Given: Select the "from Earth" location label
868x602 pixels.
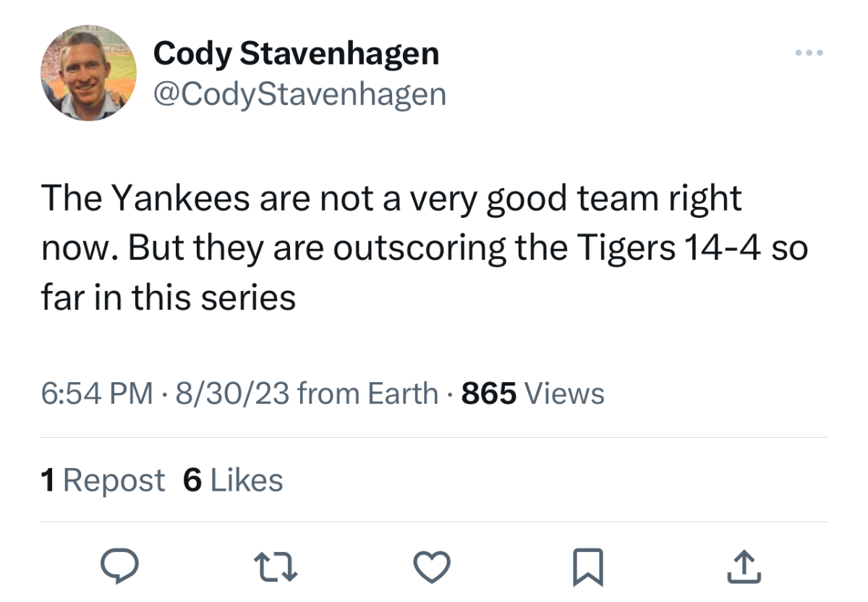Looking at the screenshot, I should pyautogui.click(x=367, y=394).
